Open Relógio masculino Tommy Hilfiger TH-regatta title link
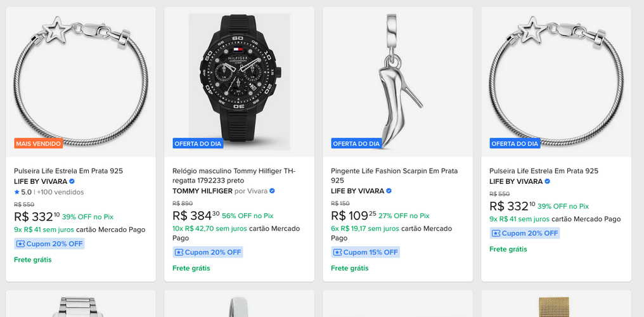 pos(234,176)
